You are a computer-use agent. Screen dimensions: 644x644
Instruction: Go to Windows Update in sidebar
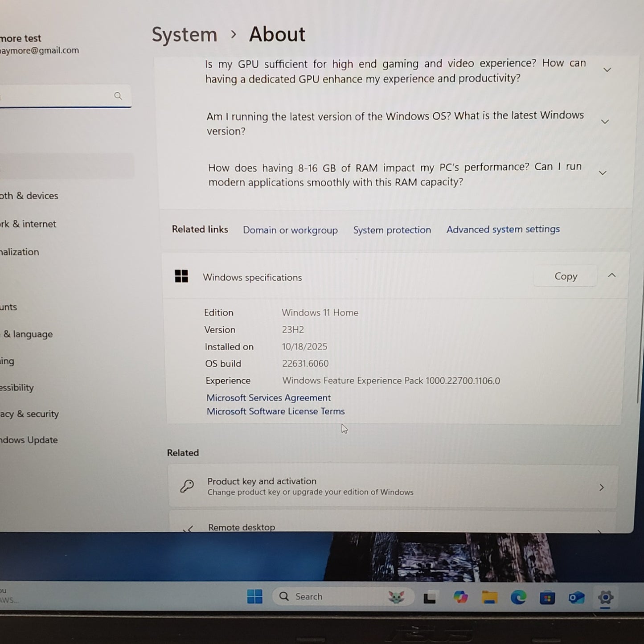[29, 440]
